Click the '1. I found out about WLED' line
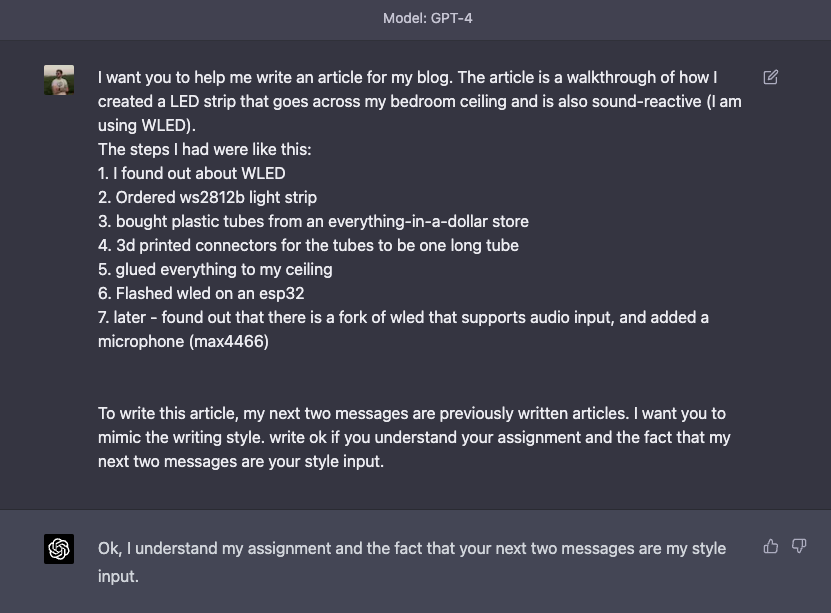 pos(191,173)
